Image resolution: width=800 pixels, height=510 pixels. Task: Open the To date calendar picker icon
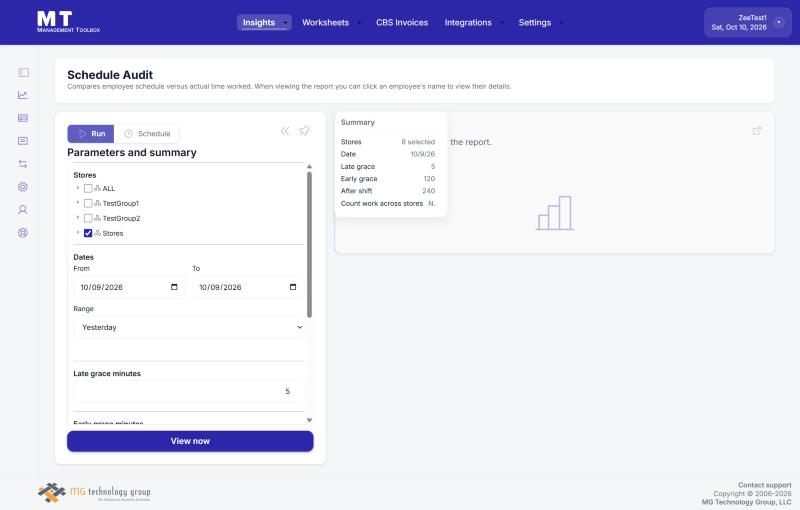click(x=293, y=287)
